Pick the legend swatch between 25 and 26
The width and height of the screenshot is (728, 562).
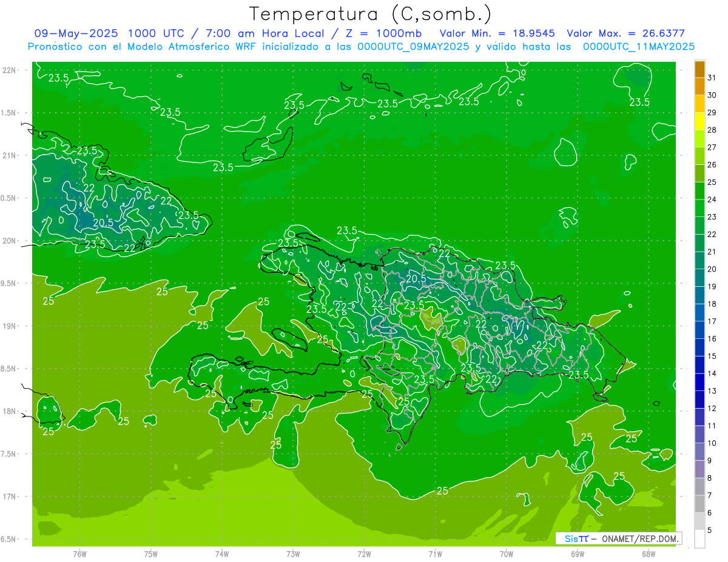click(699, 173)
